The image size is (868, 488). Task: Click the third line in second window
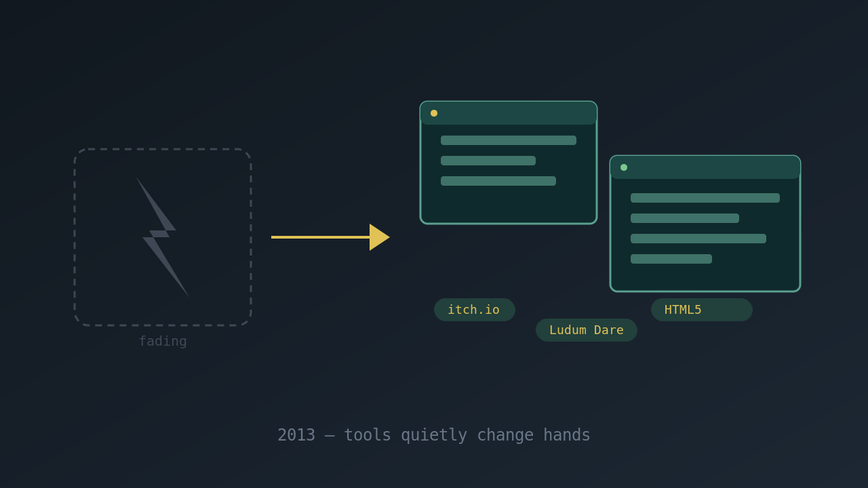[698, 239]
